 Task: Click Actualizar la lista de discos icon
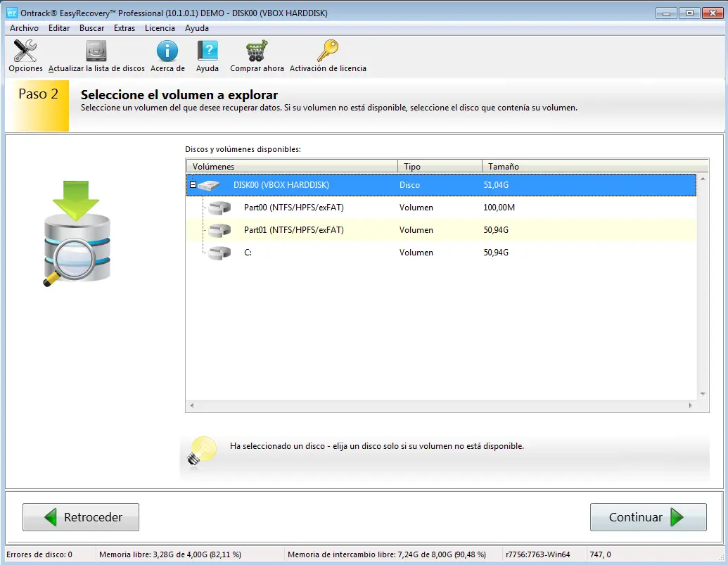(96, 51)
